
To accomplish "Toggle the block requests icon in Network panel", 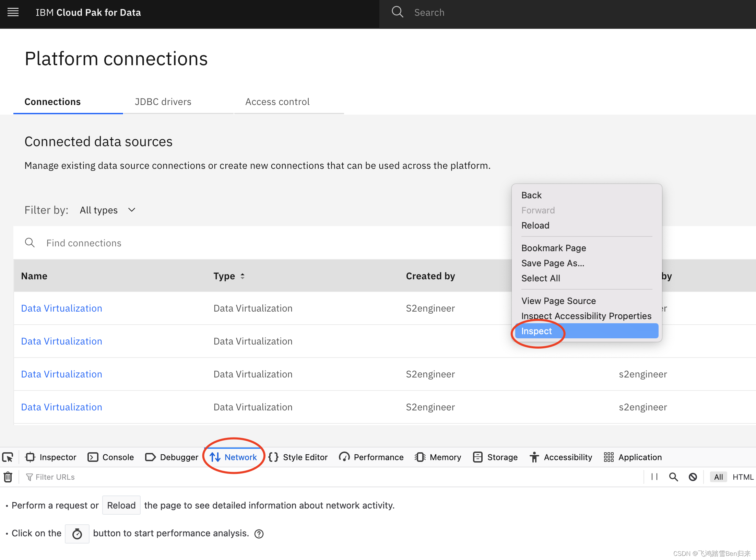I will (x=694, y=477).
